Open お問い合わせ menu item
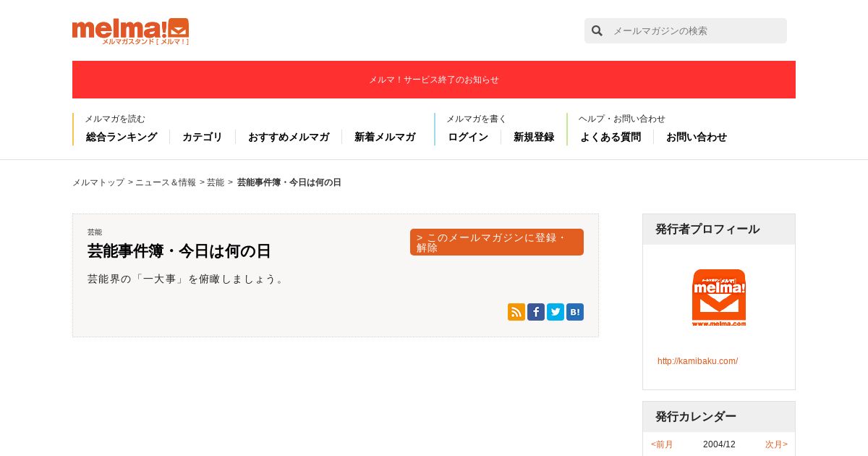This screenshot has height=456, width=868. pyautogui.click(x=697, y=137)
